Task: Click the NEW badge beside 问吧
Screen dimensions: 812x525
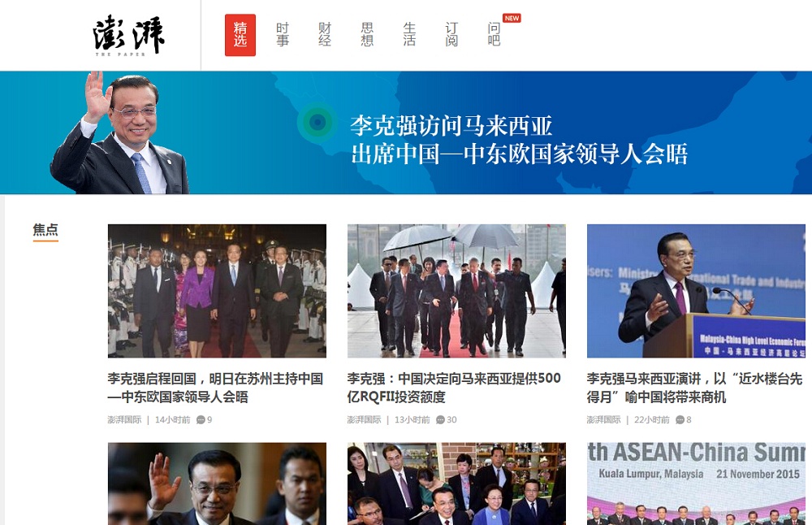Action: [x=512, y=18]
